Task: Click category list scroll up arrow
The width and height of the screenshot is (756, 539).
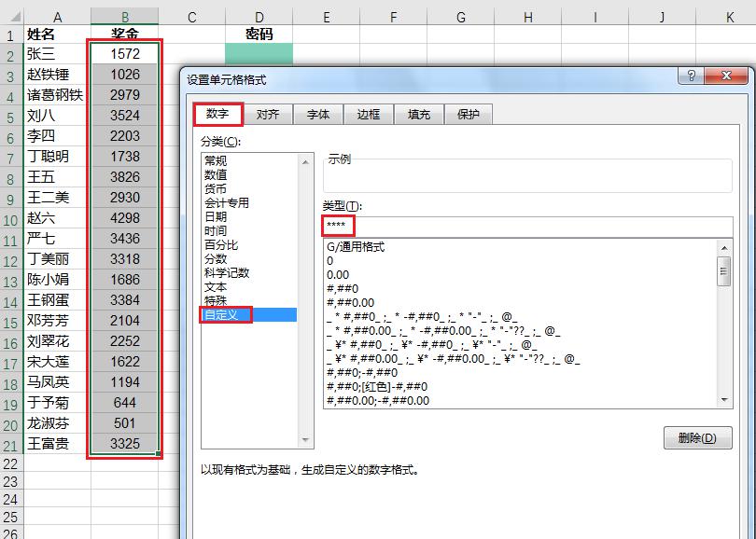Action: pos(305,162)
